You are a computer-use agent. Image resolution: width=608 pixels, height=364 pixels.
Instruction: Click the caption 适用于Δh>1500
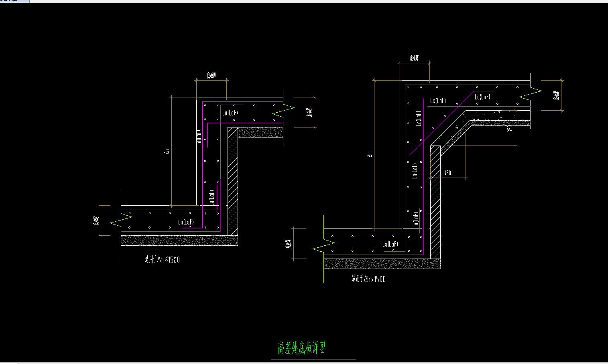click(368, 279)
